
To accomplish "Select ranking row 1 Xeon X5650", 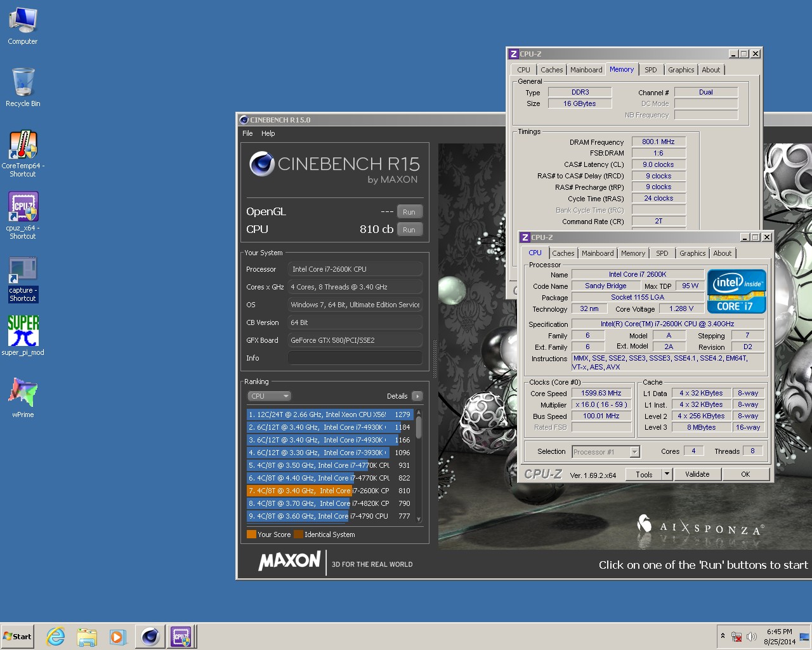I will point(330,415).
